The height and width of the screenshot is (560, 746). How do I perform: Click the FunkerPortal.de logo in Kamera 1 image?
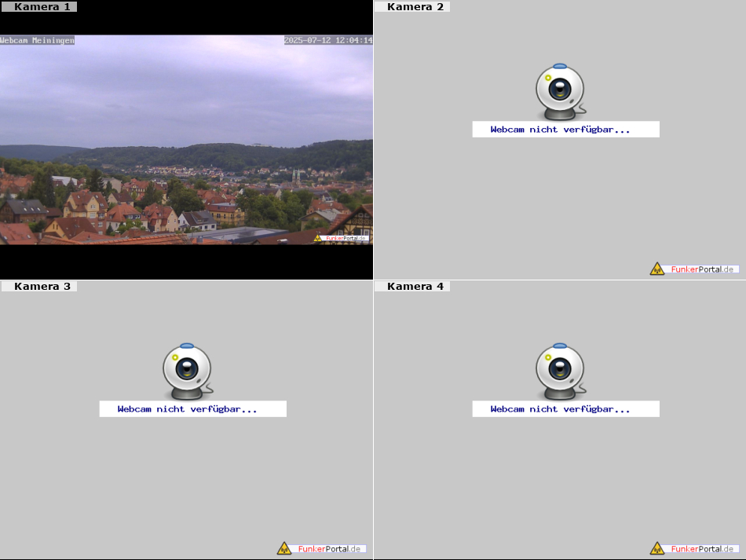tap(341, 238)
